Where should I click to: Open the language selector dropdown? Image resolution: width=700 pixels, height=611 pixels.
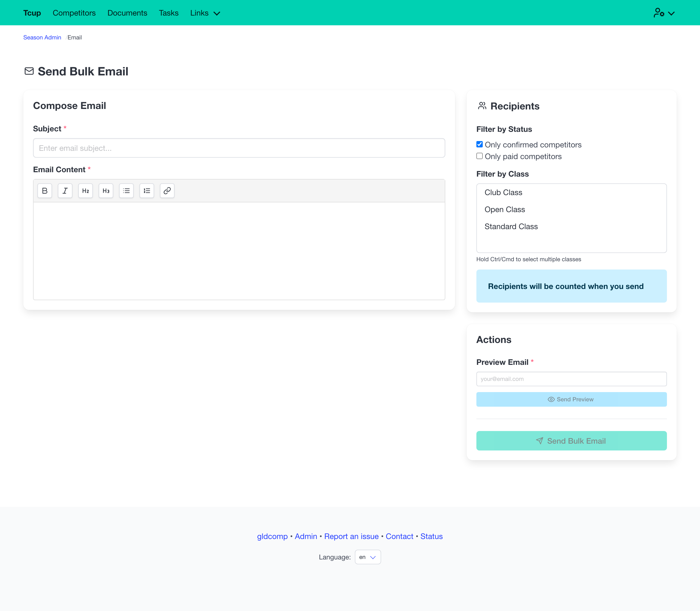coord(367,557)
